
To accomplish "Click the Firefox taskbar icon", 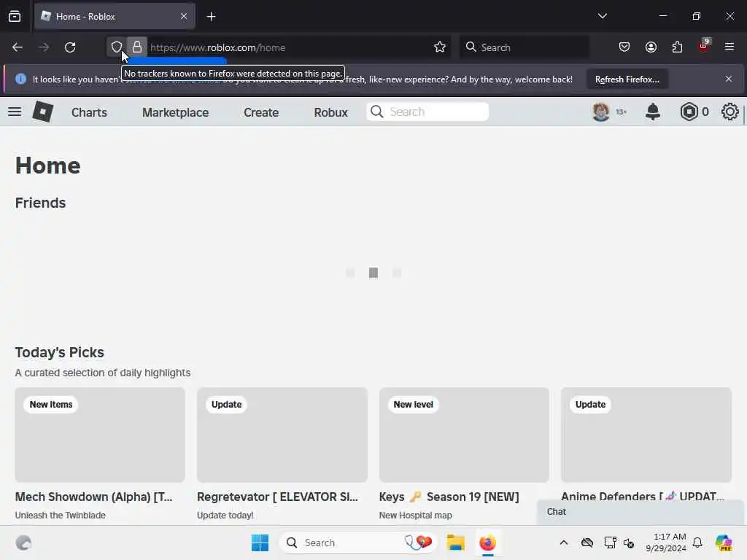I will [x=487, y=542].
